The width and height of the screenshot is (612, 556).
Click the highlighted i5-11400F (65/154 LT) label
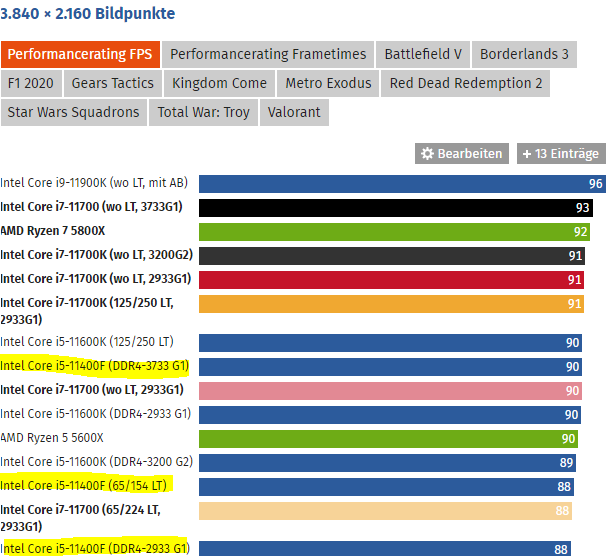pyautogui.click(x=84, y=486)
